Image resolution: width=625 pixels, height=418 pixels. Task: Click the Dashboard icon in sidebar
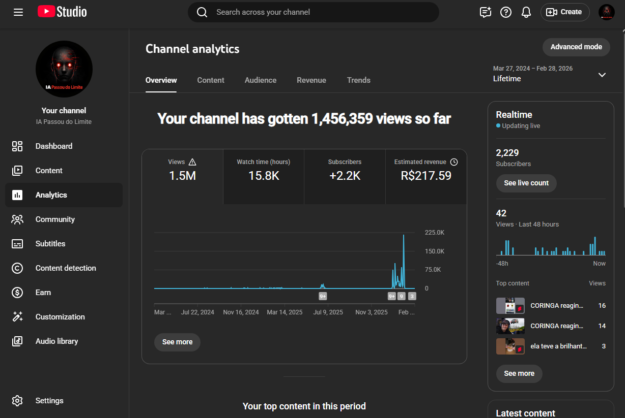coord(17,146)
